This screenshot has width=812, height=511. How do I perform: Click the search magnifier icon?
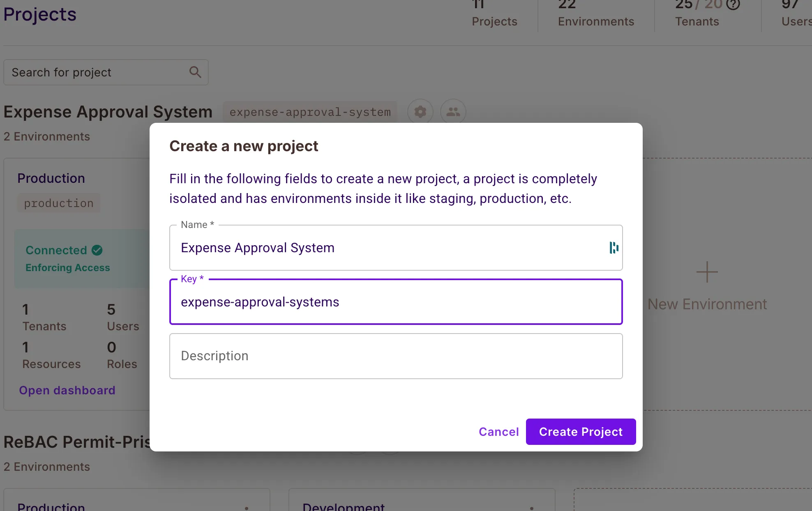coord(195,72)
